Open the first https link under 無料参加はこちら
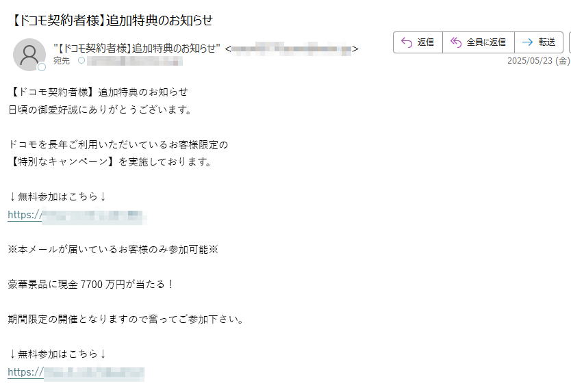This screenshot has width=571, height=392. point(77,215)
